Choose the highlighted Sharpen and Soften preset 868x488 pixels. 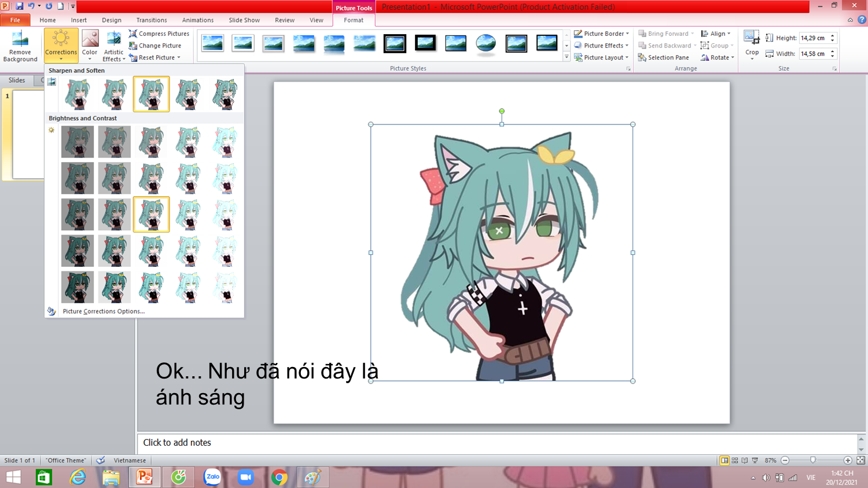pyautogui.click(x=151, y=94)
